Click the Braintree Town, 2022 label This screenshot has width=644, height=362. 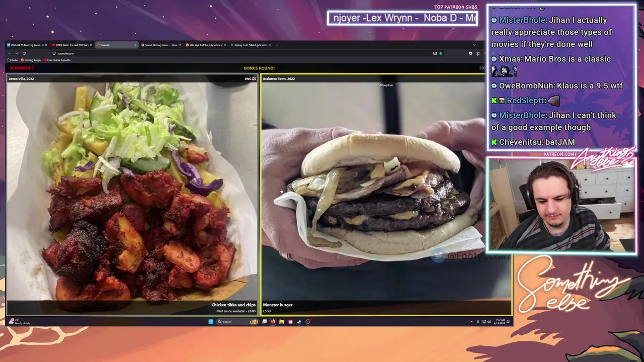[279, 78]
